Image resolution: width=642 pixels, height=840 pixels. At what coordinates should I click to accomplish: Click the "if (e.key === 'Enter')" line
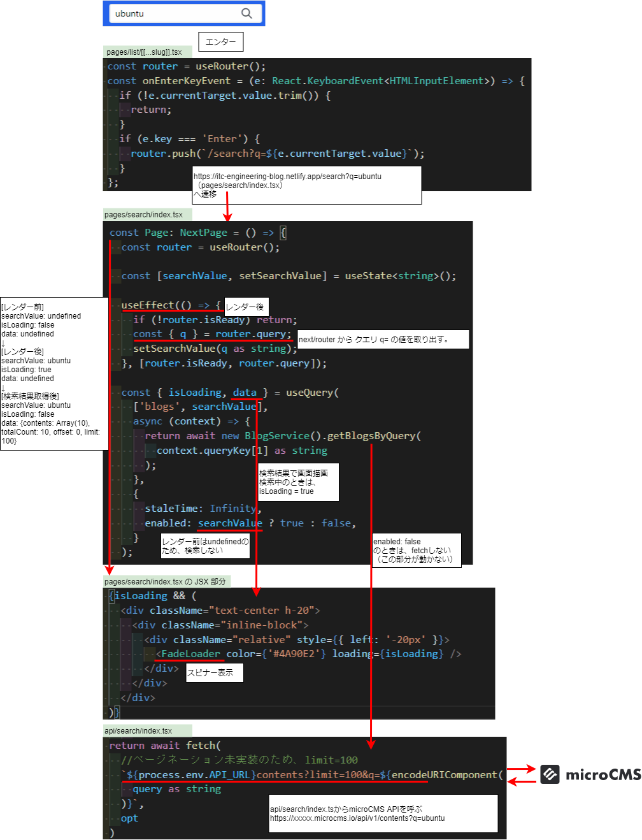pyautogui.click(x=190, y=139)
